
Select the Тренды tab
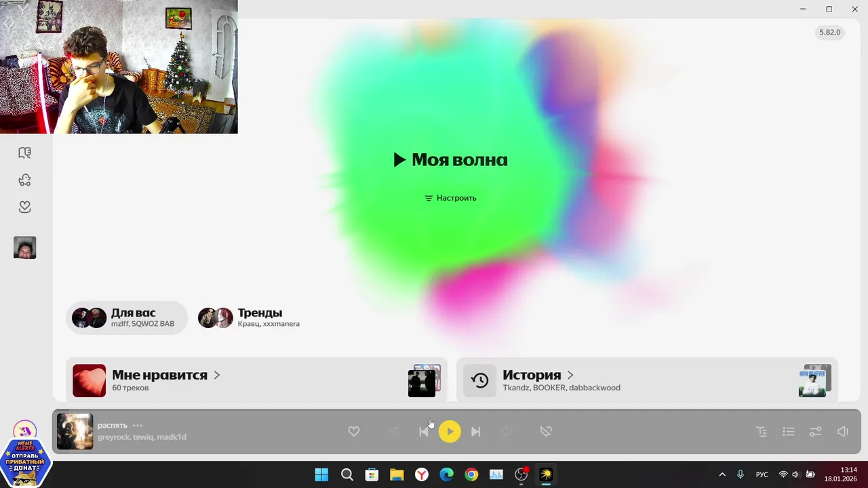pos(249,318)
